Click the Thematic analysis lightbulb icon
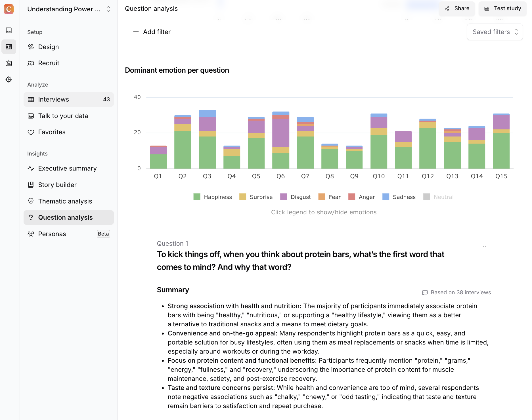 (31, 201)
